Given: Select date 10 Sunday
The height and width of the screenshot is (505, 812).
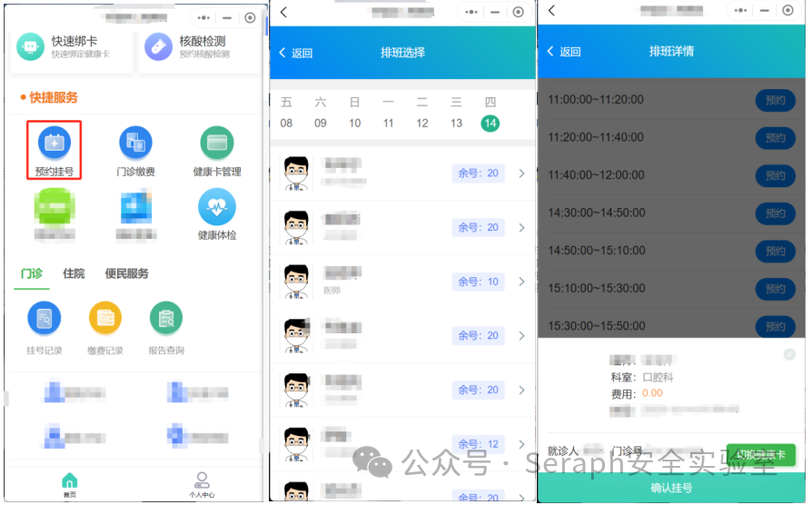Looking at the screenshot, I should click(x=355, y=124).
